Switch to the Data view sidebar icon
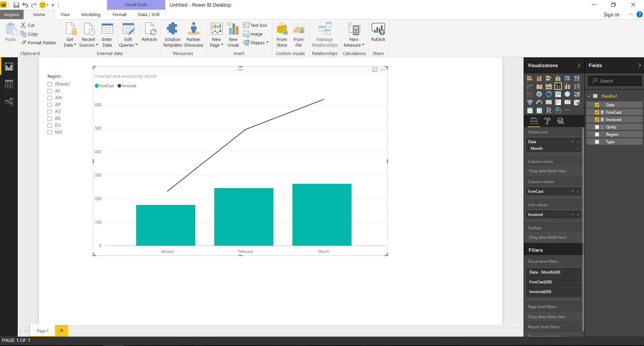644x346 pixels. (9, 84)
